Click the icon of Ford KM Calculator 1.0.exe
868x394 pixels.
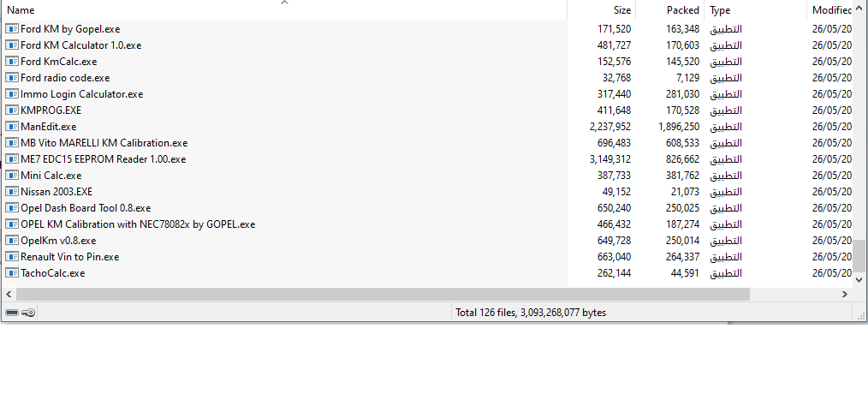tap(12, 45)
